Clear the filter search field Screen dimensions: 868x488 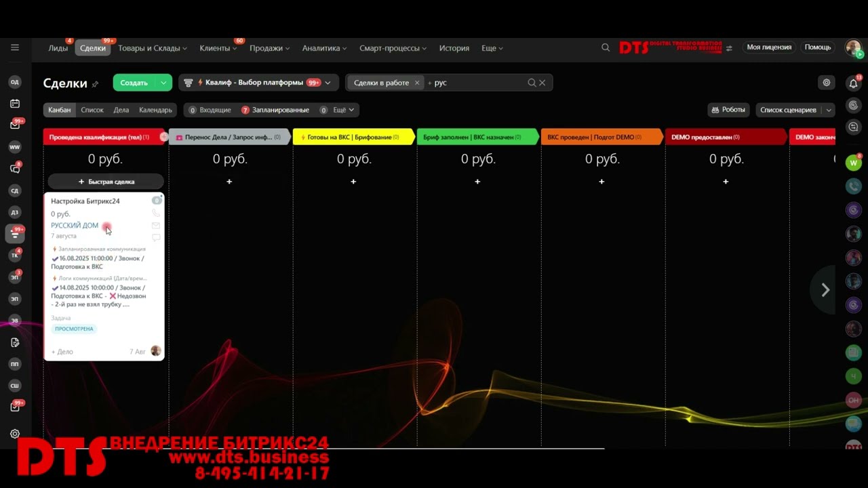tap(542, 83)
